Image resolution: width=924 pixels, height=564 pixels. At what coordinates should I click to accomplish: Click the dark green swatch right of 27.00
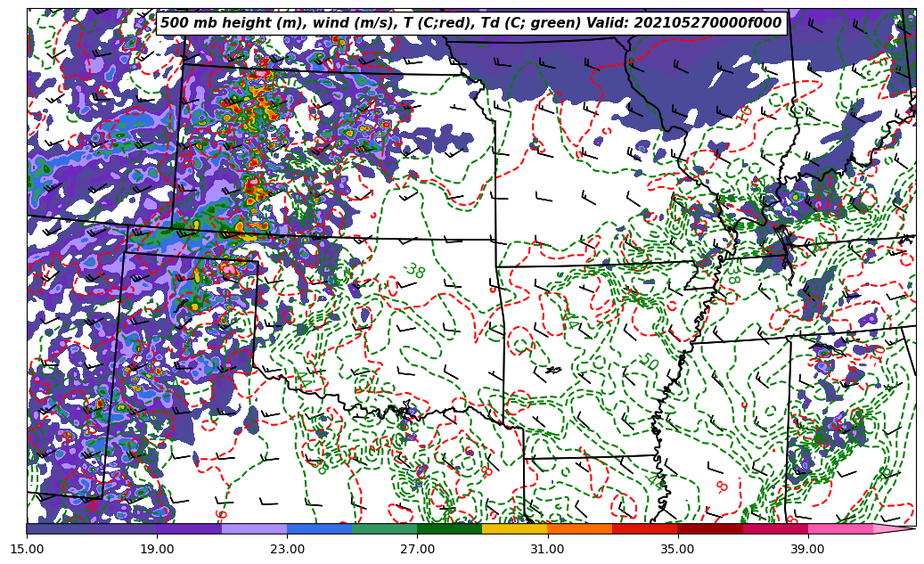point(450,528)
